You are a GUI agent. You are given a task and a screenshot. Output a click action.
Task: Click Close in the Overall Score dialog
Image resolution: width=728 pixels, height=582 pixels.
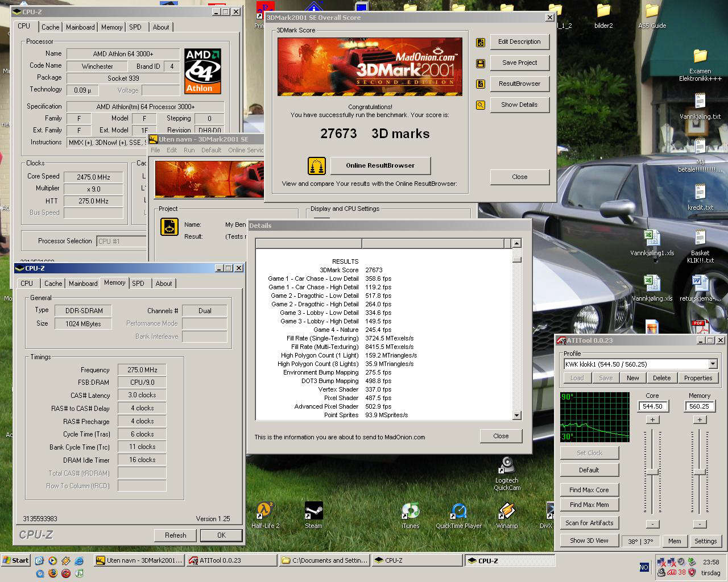click(x=520, y=177)
